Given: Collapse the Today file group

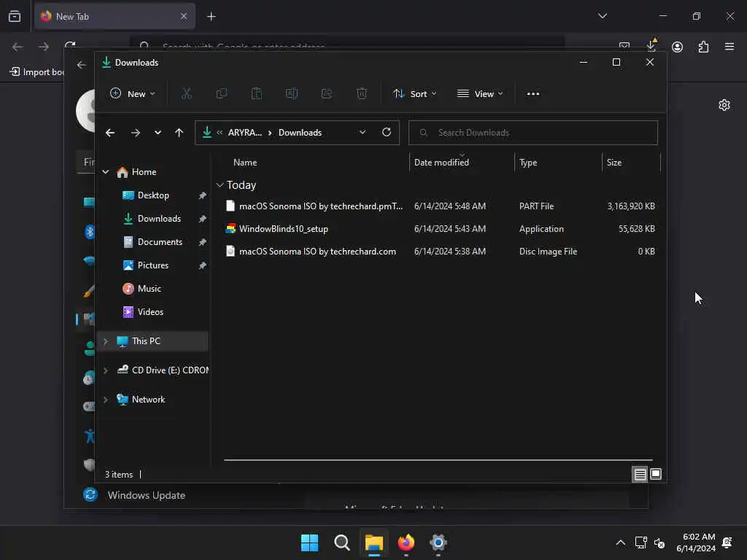Looking at the screenshot, I should click(220, 184).
